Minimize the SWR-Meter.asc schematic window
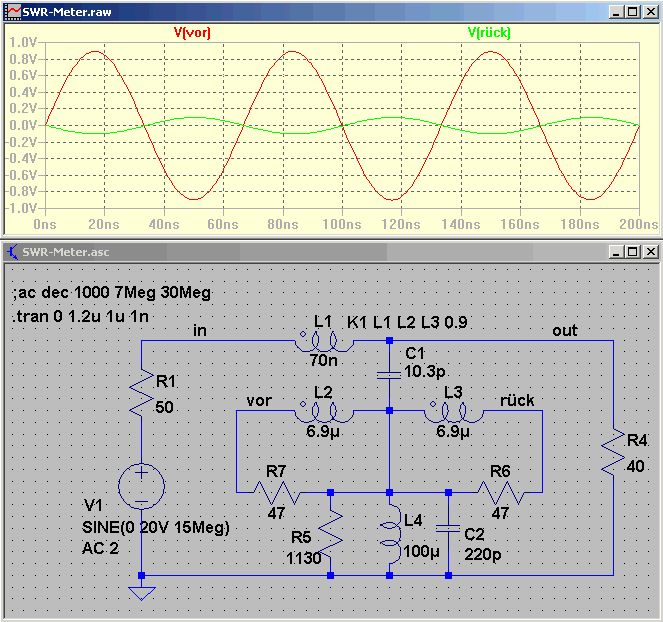 coord(616,252)
